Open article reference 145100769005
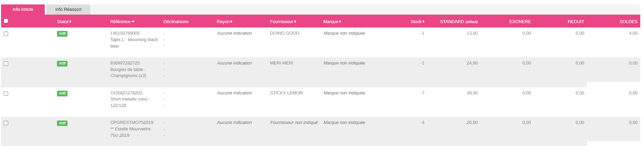The width and height of the screenshot is (644, 146). pos(125,33)
